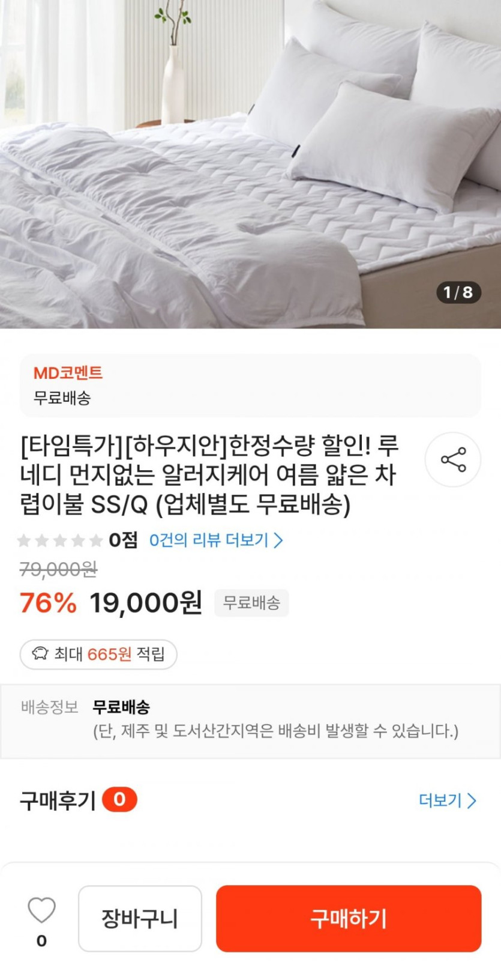
Task: Expand the 배송정보 shipping info row
Action: [250, 721]
